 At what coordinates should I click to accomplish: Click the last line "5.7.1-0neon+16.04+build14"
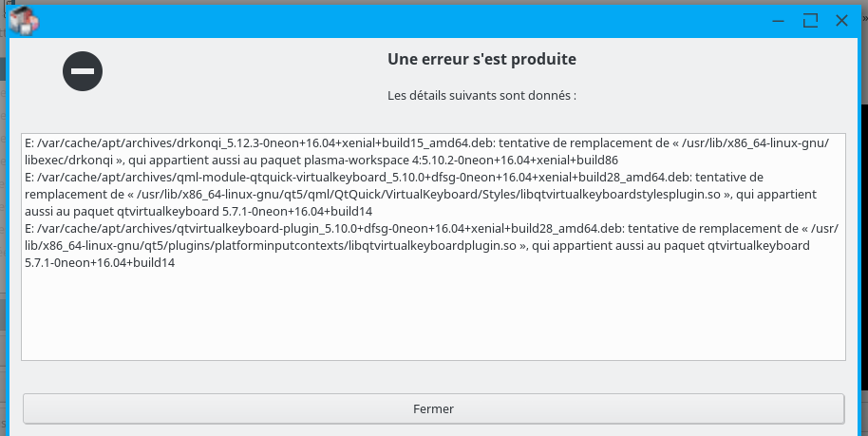pos(99,263)
